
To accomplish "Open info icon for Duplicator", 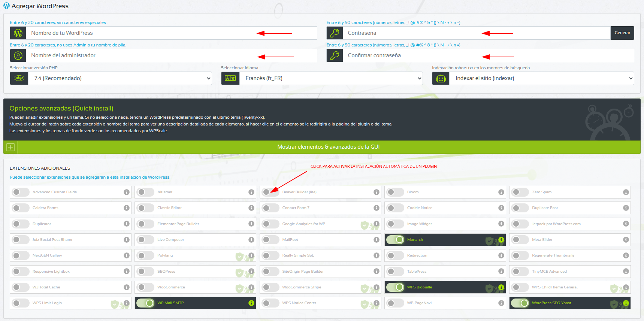I will point(127,224).
